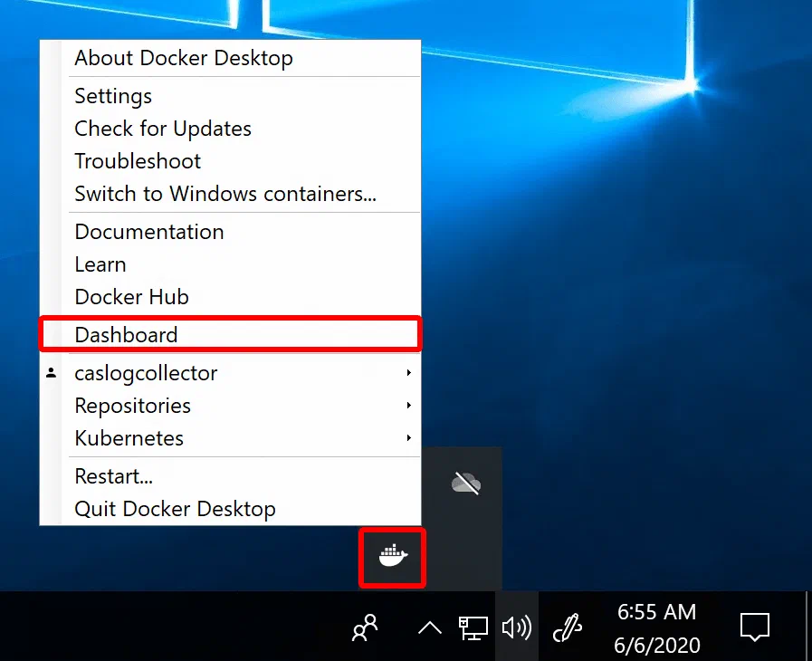This screenshot has height=661, width=812.
Task: Collapse hidden icons tray chevron
Action: (430, 627)
